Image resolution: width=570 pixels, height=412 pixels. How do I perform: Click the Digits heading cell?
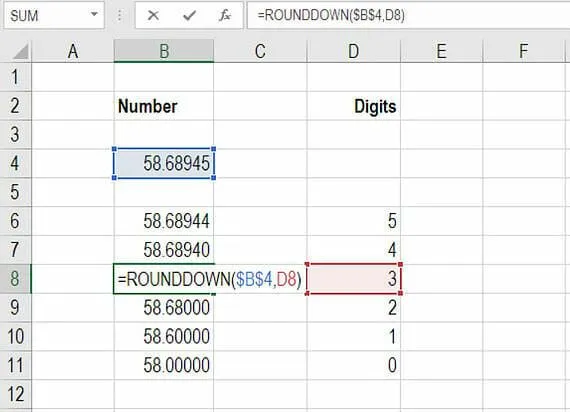pyautogui.click(x=354, y=106)
